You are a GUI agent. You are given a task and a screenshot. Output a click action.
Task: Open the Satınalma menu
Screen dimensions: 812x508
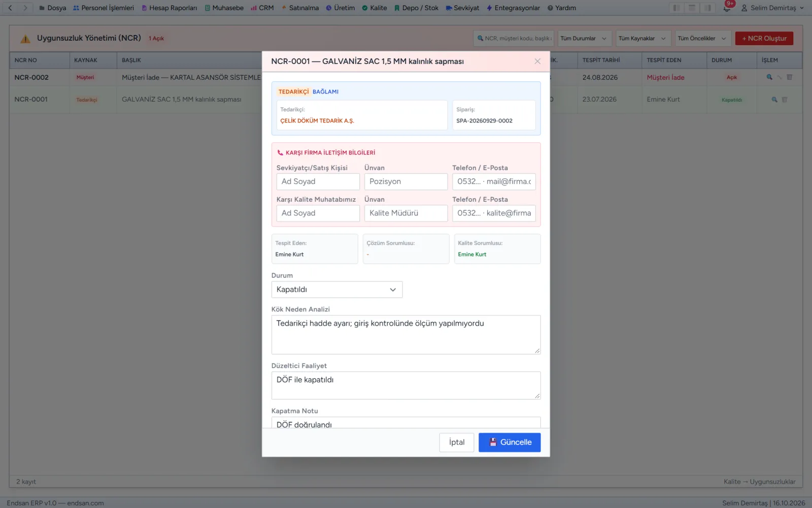tap(299, 8)
